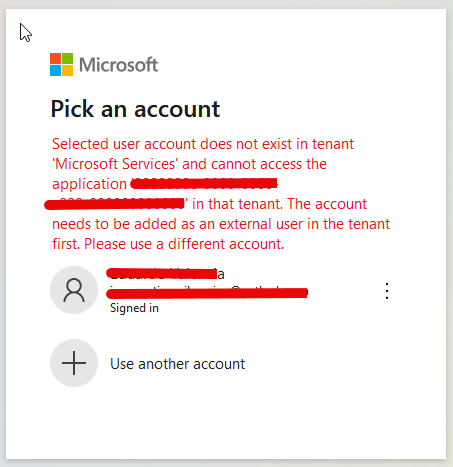Click the second redacted ID line
This screenshot has width=453, height=467.
click(x=114, y=204)
